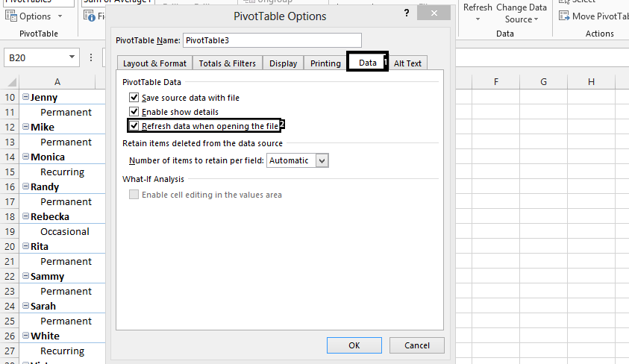Select row 27 header
Image resolution: width=629 pixels, height=364 pixels.
[10, 351]
